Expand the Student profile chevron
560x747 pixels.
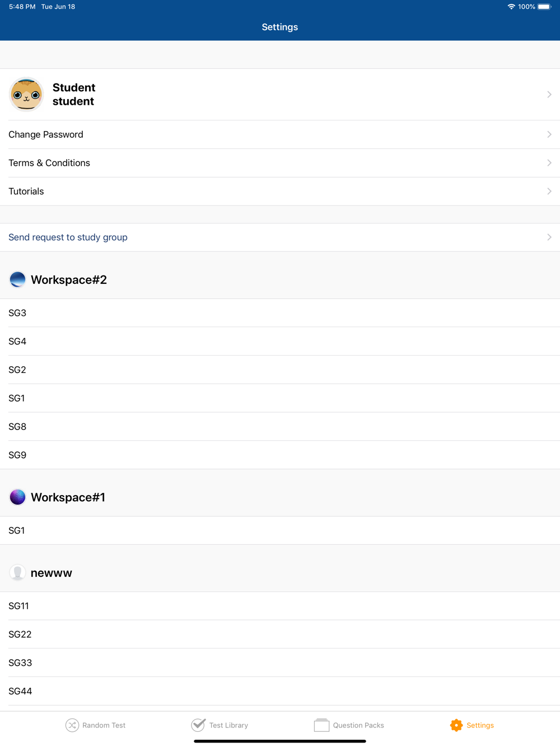pyautogui.click(x=549, y=95)
